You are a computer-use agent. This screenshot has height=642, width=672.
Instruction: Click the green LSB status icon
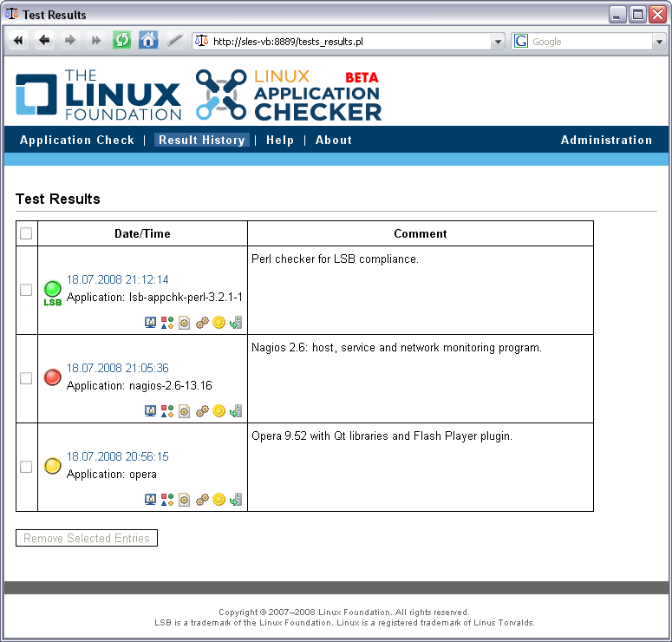[x=53, y=293]
